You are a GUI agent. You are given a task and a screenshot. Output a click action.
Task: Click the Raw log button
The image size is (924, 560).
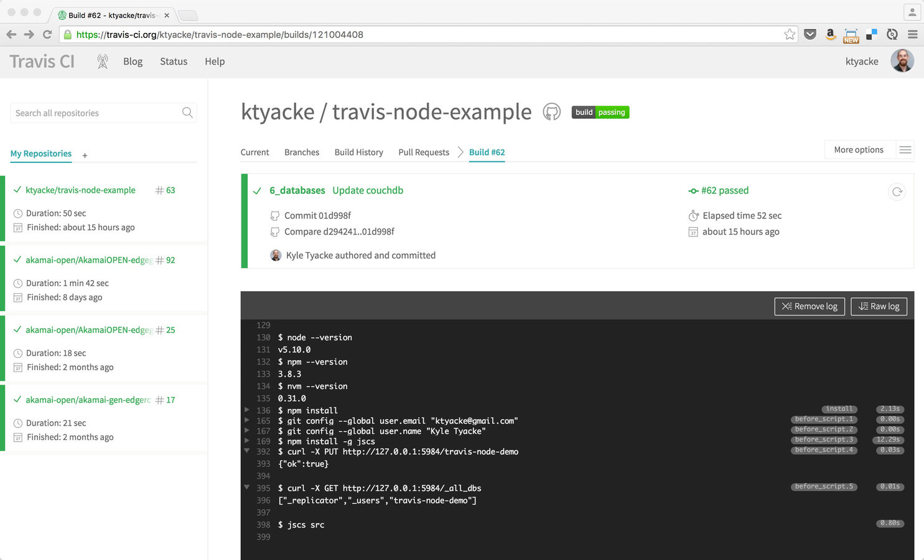(879, 306)
